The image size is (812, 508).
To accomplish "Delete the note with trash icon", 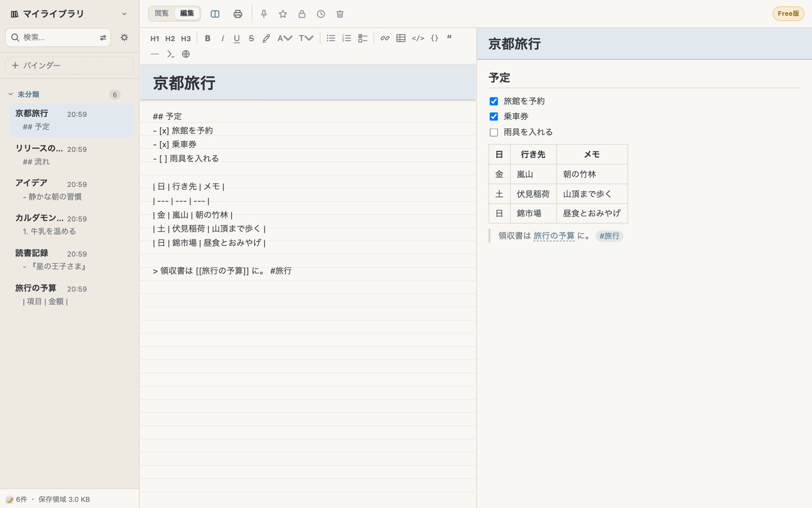I will 340,14.
